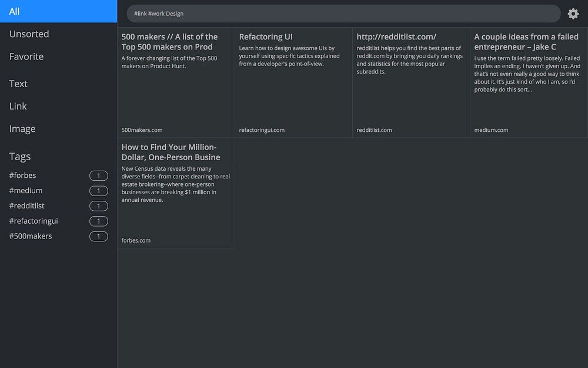Image resolution: width=588 pixels, height=368 pixels.
Task: Filter by Image type
Action: [22, 129]
